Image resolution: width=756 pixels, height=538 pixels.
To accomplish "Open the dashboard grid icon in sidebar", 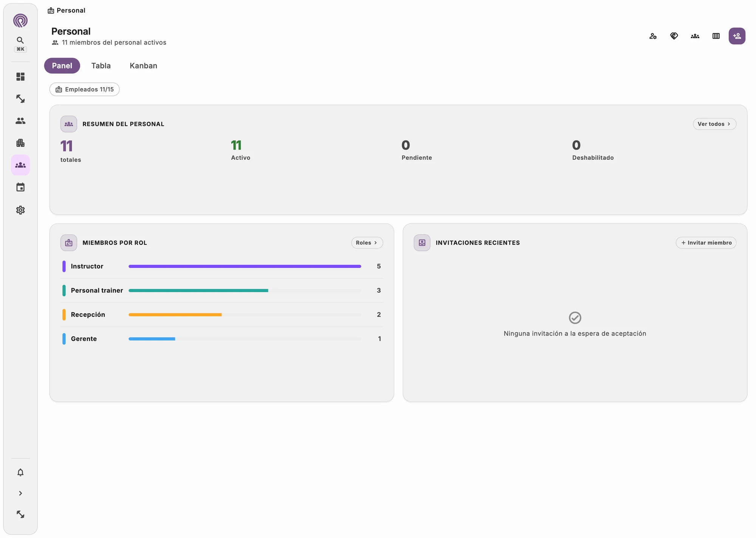I will pyautogui.click(x=20, y=77).
